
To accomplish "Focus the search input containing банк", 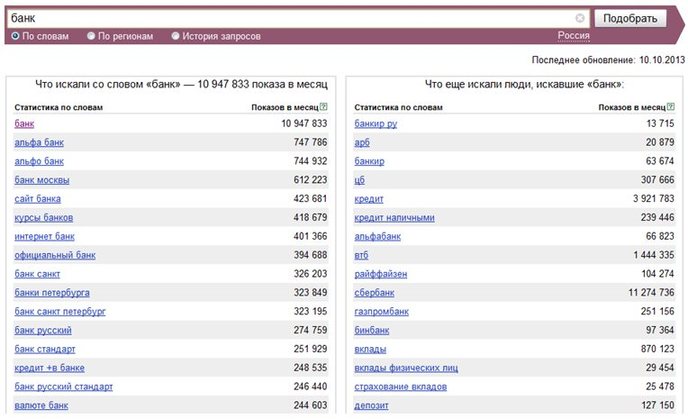I will point(298,18).
